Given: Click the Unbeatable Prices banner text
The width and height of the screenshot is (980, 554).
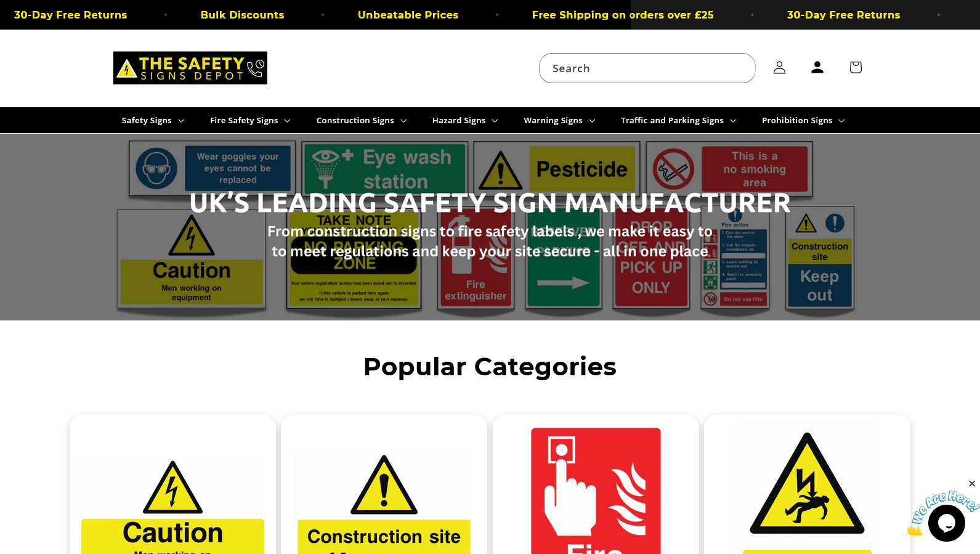Looking at the screenshot, I should (x=408, y=15).
